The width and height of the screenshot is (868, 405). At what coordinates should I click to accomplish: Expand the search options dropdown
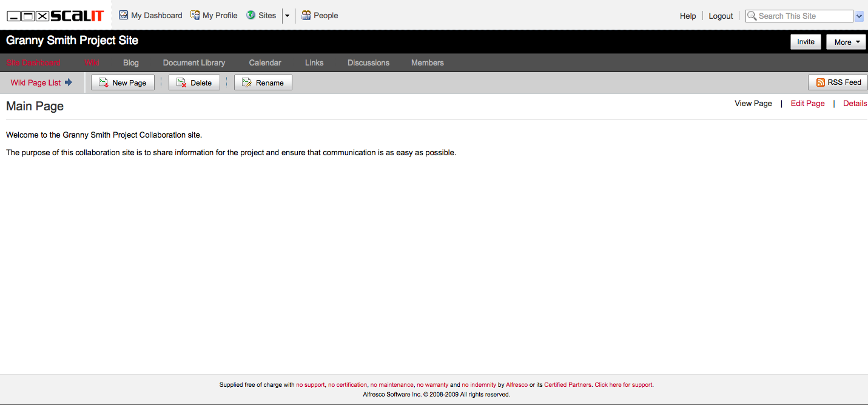tap(859, 16)
